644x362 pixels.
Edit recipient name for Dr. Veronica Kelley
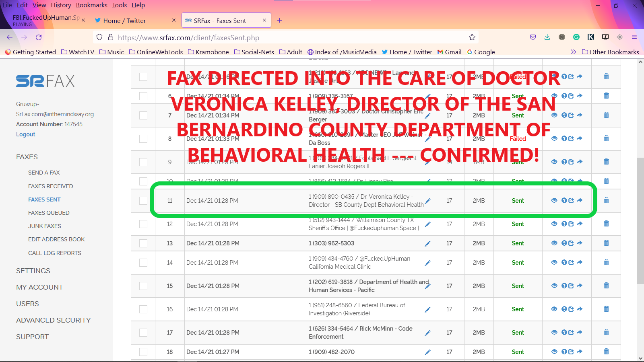click(x=427, y=201)
